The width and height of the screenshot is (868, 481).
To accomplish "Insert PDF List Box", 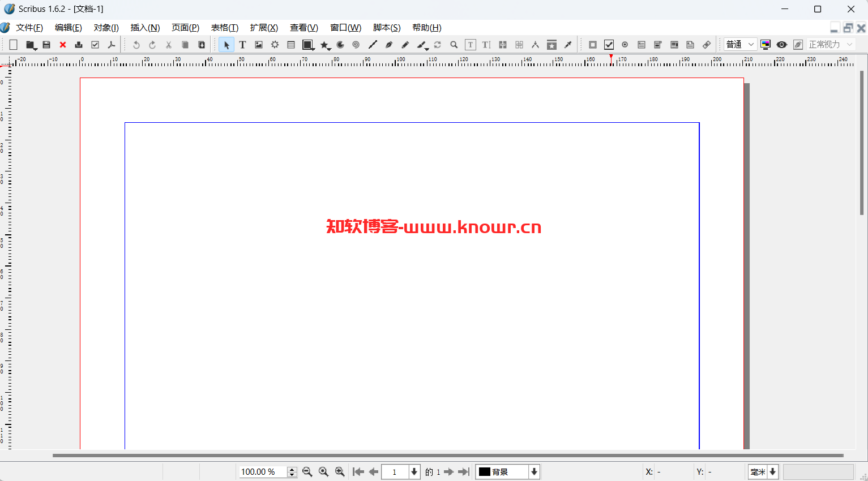I will tap(674, 45).
